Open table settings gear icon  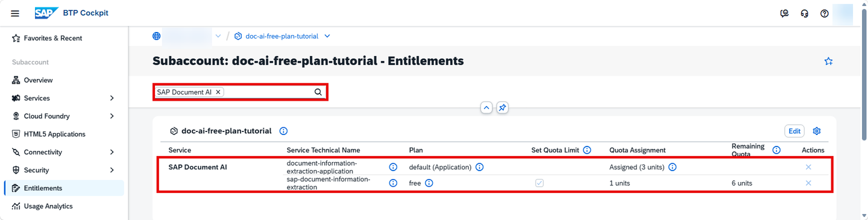point(817,131)
